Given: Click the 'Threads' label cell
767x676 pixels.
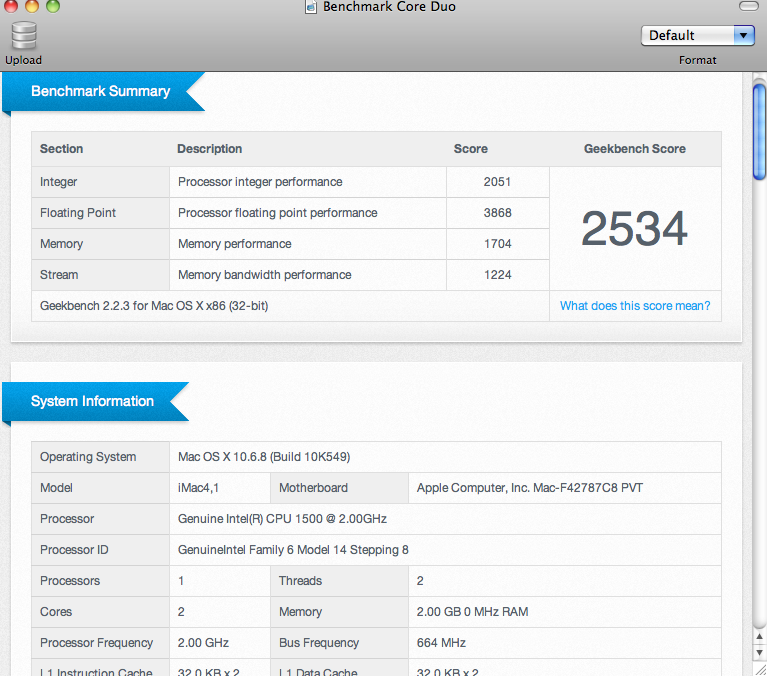Looking at the screenshot, I should [339, 581].
